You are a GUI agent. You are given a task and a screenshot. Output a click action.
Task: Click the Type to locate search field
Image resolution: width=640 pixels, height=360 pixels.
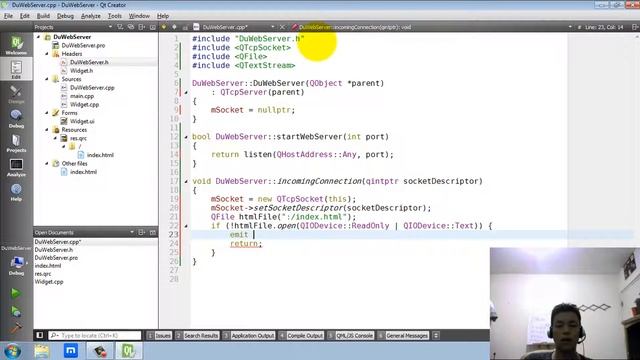(x=95, y=336)
